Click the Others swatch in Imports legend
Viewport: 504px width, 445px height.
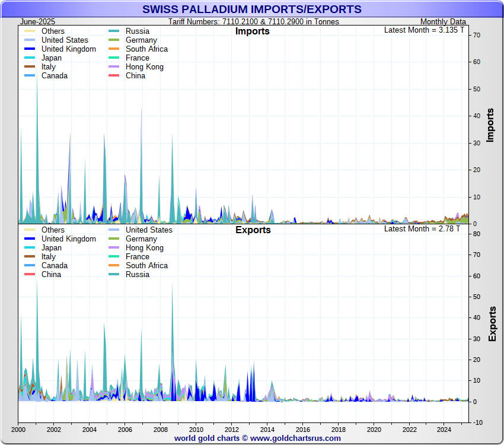pos(31,31)
